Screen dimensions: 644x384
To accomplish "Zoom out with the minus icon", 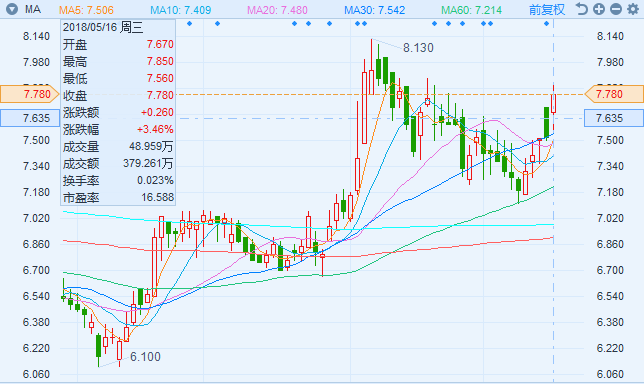I will click(x=615, y=9).
